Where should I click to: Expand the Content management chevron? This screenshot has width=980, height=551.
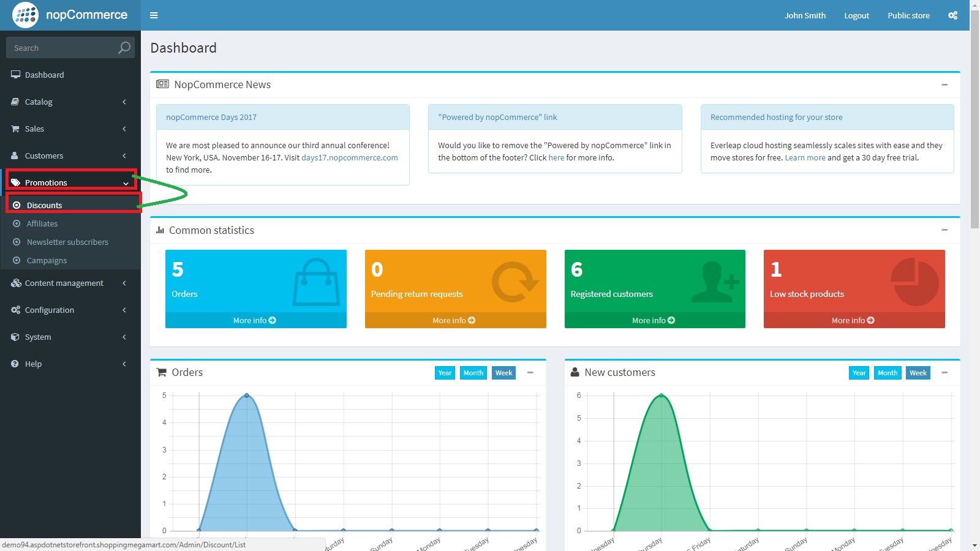(124, 283)
